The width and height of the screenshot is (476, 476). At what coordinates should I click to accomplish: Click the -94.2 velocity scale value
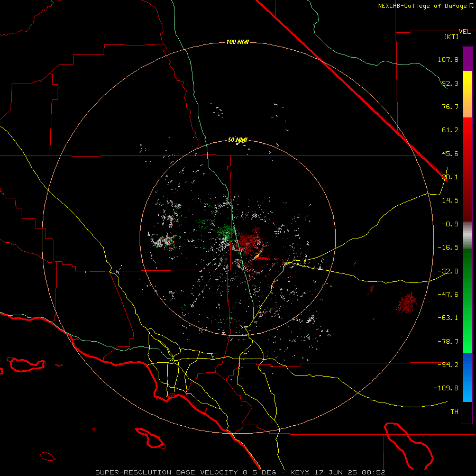pos(448,364)
